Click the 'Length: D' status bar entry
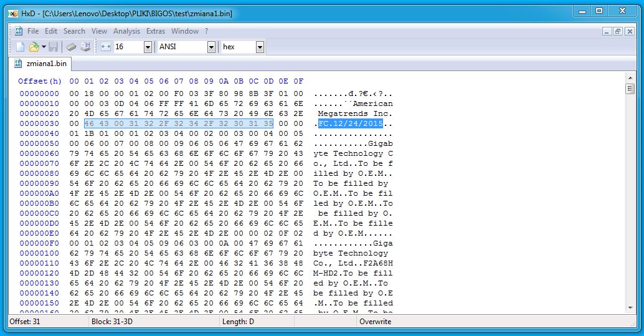This screenshot has width=644, height=336. point(238,322)
